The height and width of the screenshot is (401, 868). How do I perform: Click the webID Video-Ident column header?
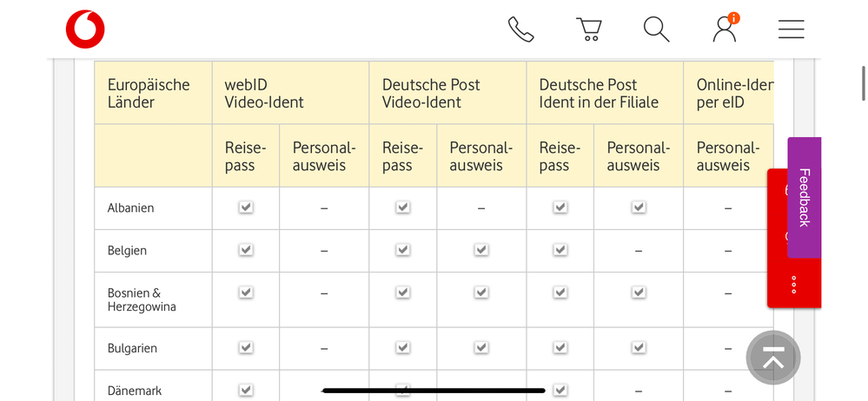pyautogui.click(x=264, y=94)
